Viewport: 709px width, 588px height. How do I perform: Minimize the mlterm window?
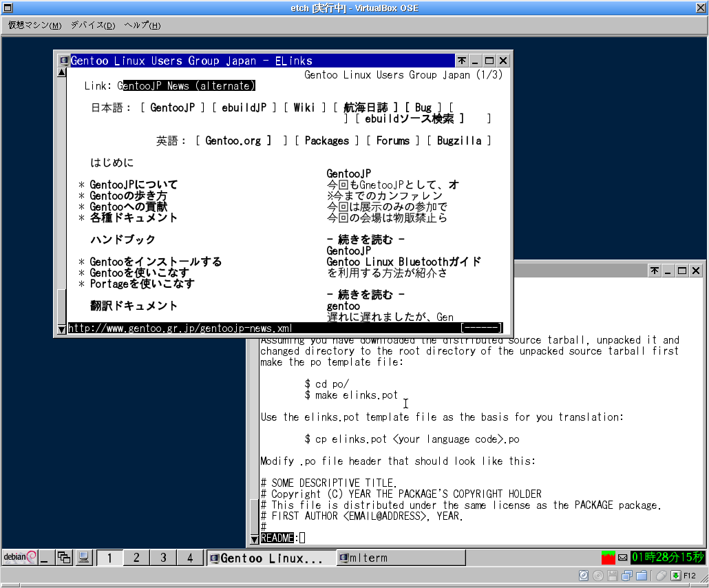coord(668,271)
